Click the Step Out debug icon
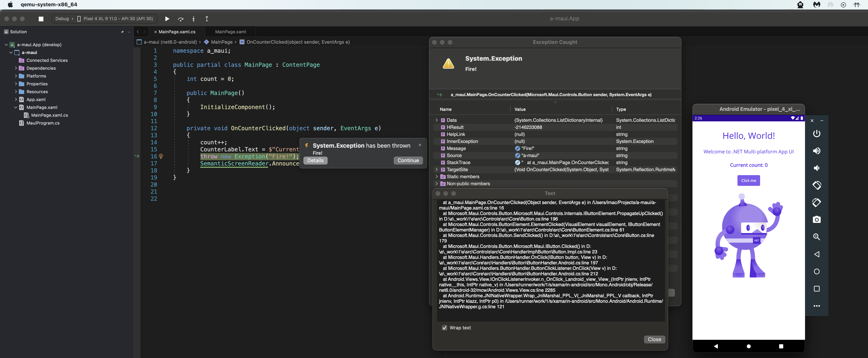Screen dimensions: 868x358 [x=207, y=19]
